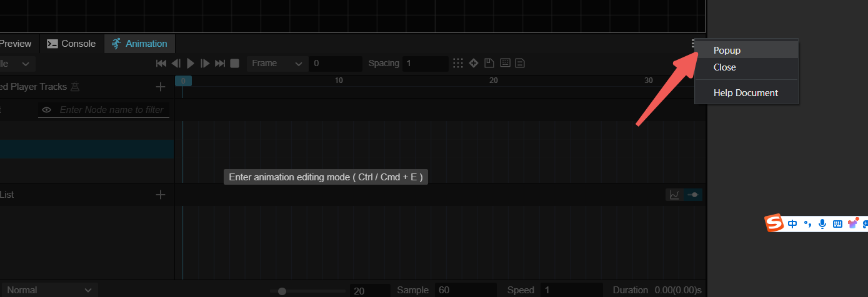Viewport: 868px width, 297px height.
Task: Play the animation
Action: click(191, 63)
